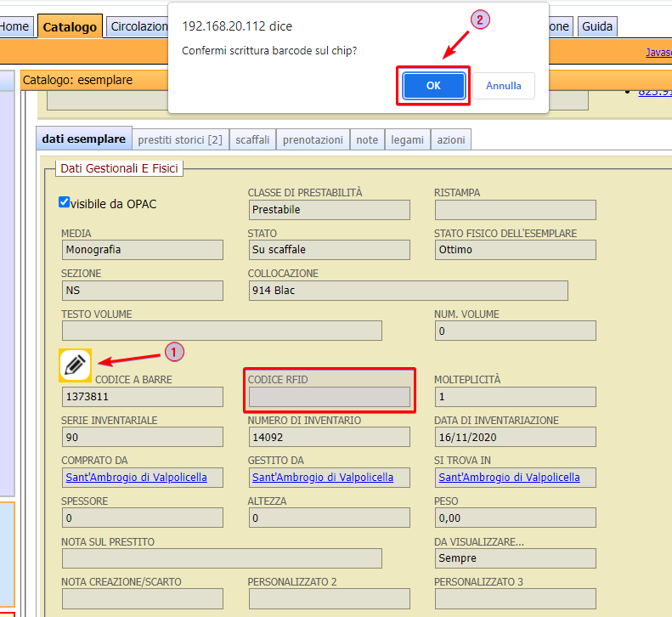
Task: Select the scaffali tab
Action: pyautogui.click(x=252, y=140)
